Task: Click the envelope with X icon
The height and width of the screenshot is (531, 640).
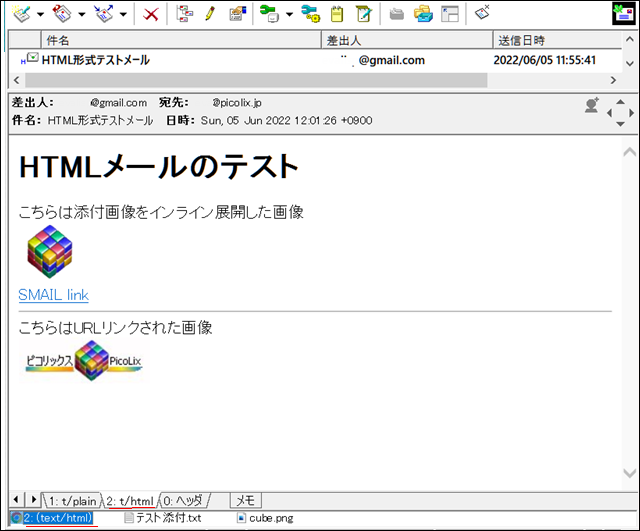Action: pyautogui.click(x=482, y=12)
